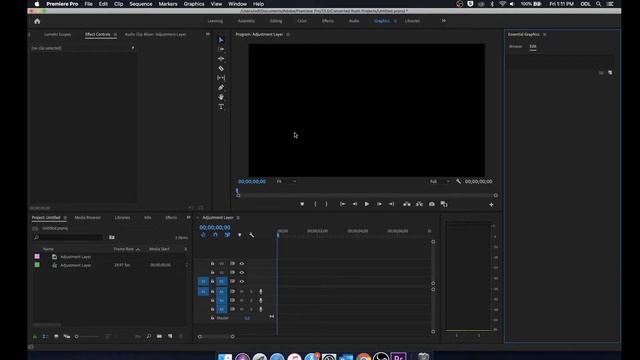This screenshot has width=640, height=360.
Task: Open Program monitor panel menu
Action: (288, 34)
